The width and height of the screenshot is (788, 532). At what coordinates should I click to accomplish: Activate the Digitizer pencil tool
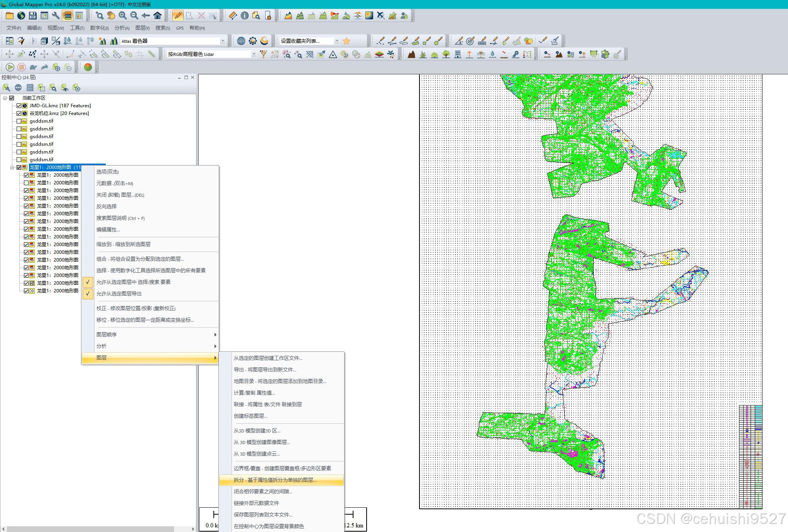[178, 15]
